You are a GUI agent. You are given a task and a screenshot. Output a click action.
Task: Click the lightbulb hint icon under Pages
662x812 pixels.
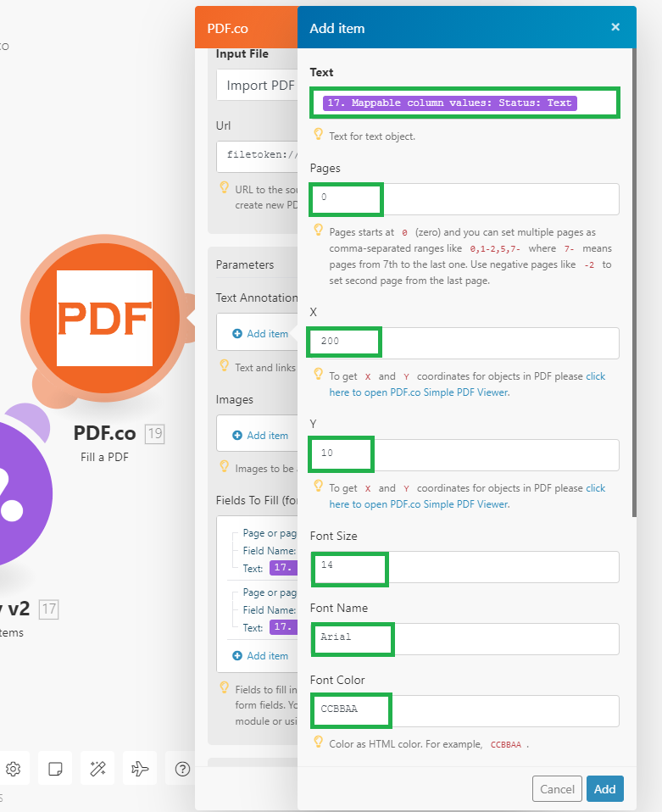(x=319, y=231)
